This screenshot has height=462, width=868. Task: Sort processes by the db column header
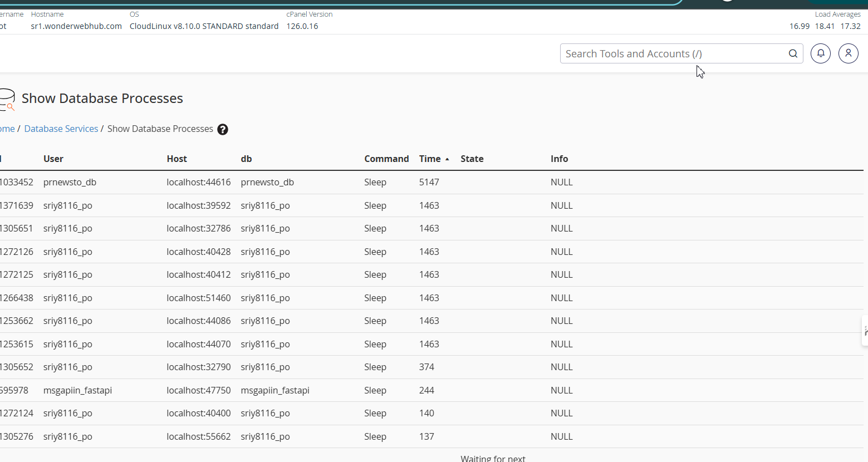(246, 159)
